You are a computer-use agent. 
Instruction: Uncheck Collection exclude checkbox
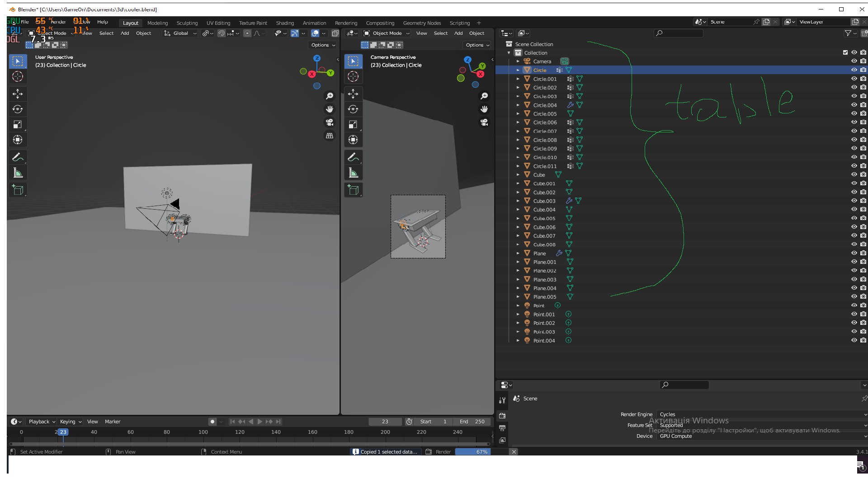point(845,52)
